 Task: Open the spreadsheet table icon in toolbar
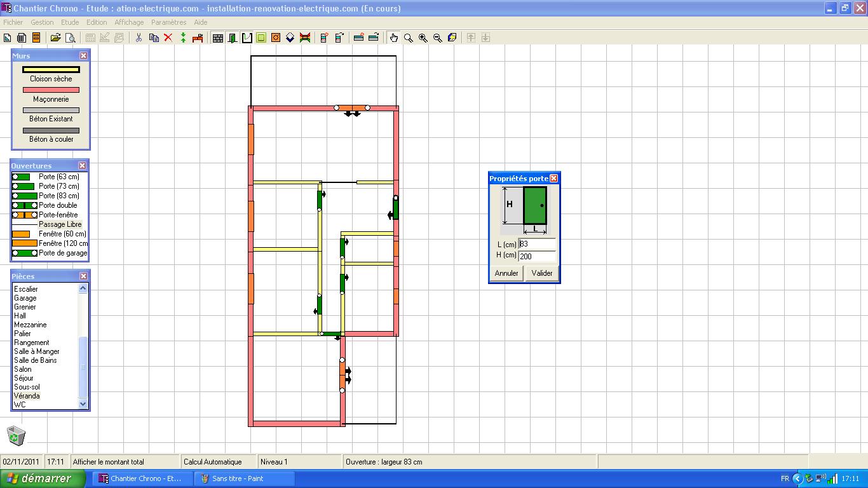pyautogui.click(x=22, y=37)
